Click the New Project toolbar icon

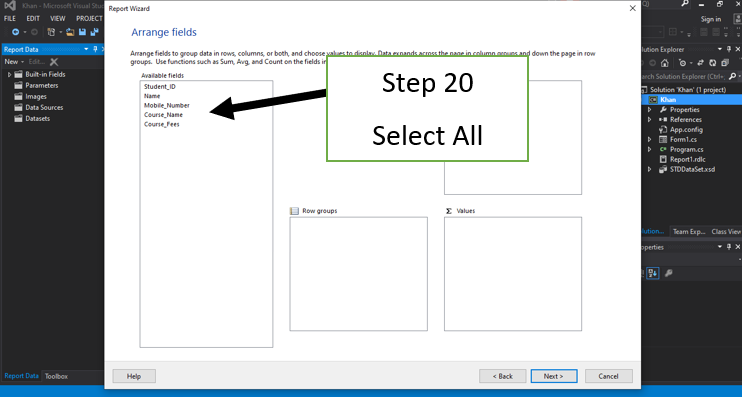(x=51, y=32)
